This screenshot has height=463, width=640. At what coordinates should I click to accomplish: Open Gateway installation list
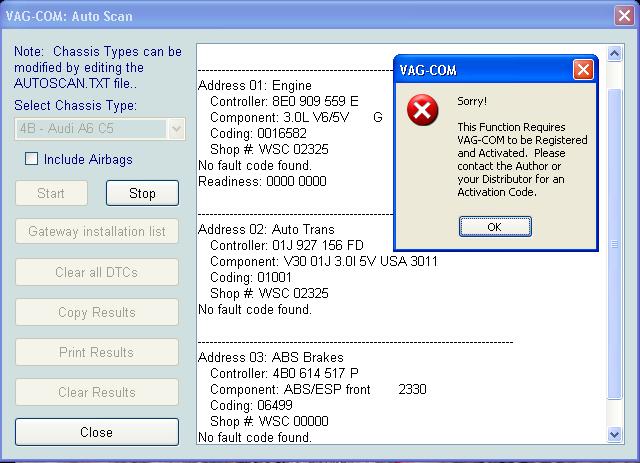pyautogui.click(x=97, y=232)
